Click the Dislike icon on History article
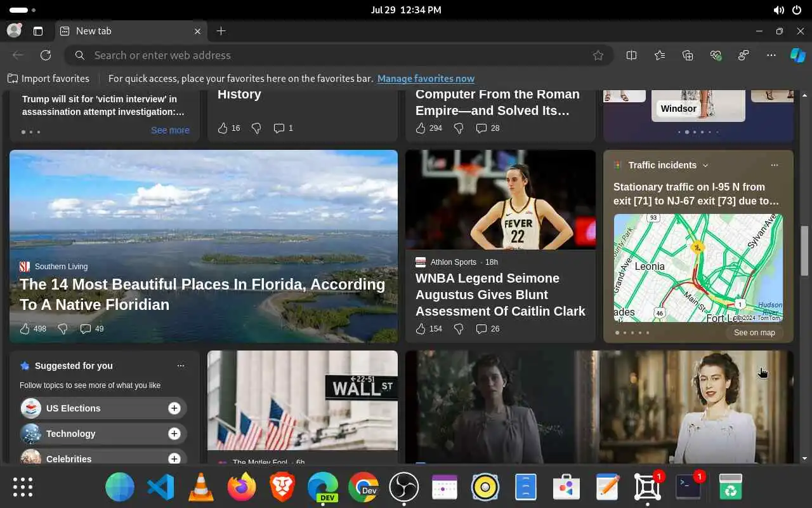The height and width of the screenshot is (508, 812). 256,128
